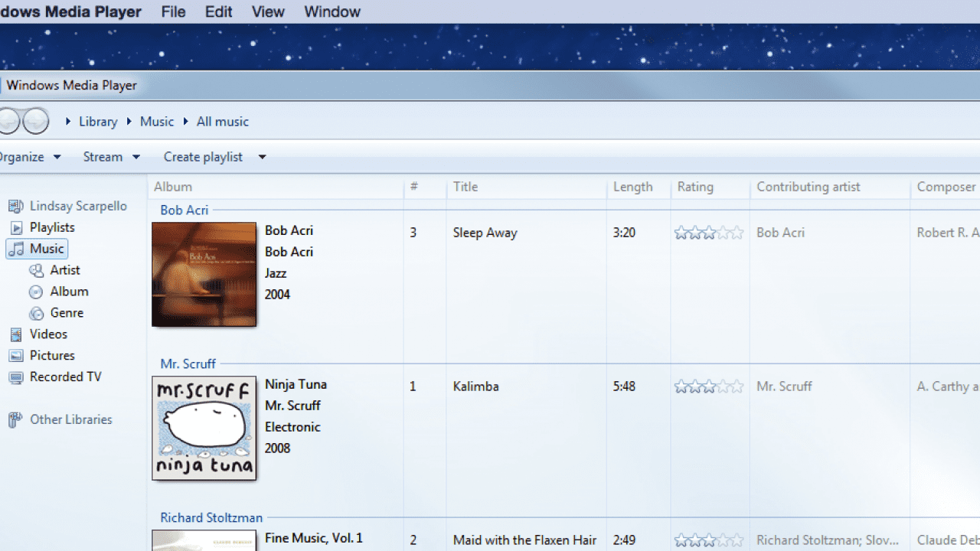Select Artist under Music
This screenshot has height=551, width=980.
(65, 270)
